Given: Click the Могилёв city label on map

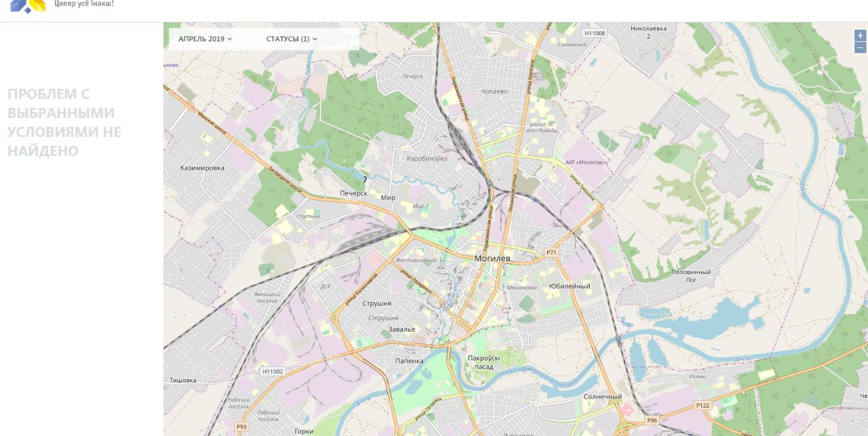Looking at the screenshot, I should (492, 259).
